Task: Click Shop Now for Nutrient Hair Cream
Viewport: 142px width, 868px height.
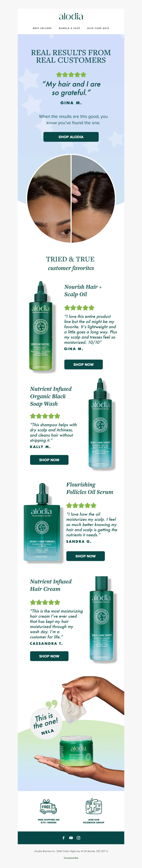Action: (x=49, y=656)
